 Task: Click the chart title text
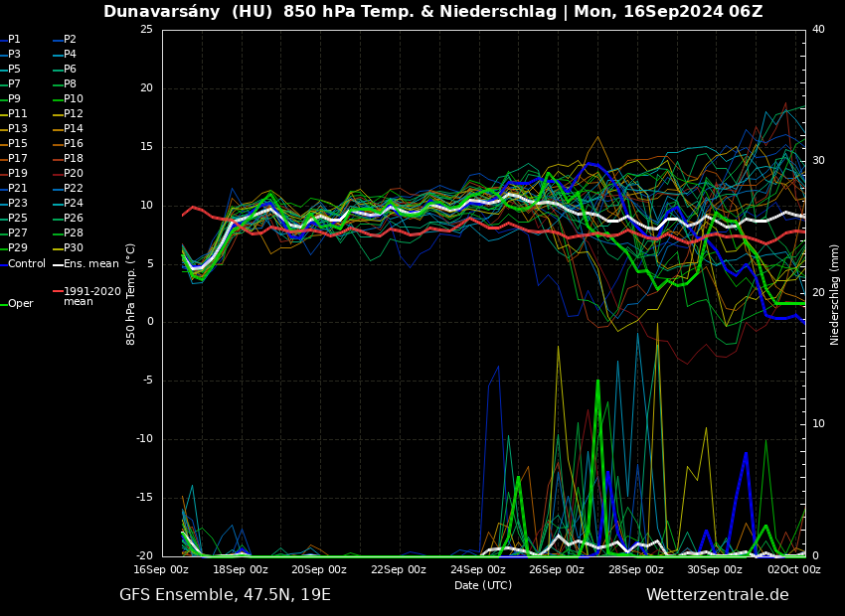[432, 12]
